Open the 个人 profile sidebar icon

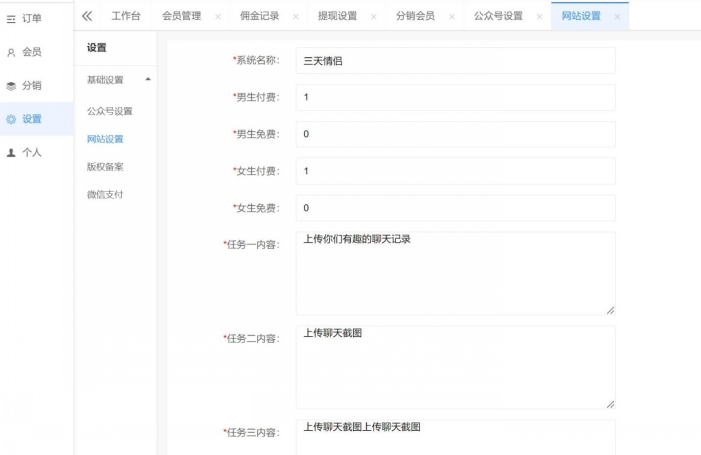pyautogui.click(x=11, y=153)
